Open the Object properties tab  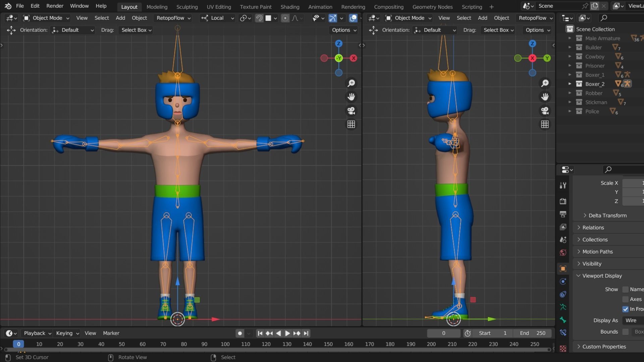563,268
